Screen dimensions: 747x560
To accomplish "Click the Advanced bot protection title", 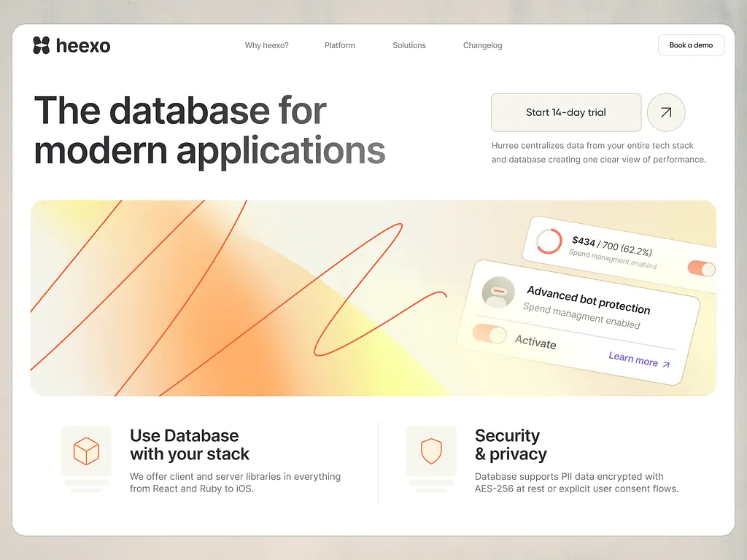I will click(588, 299).
